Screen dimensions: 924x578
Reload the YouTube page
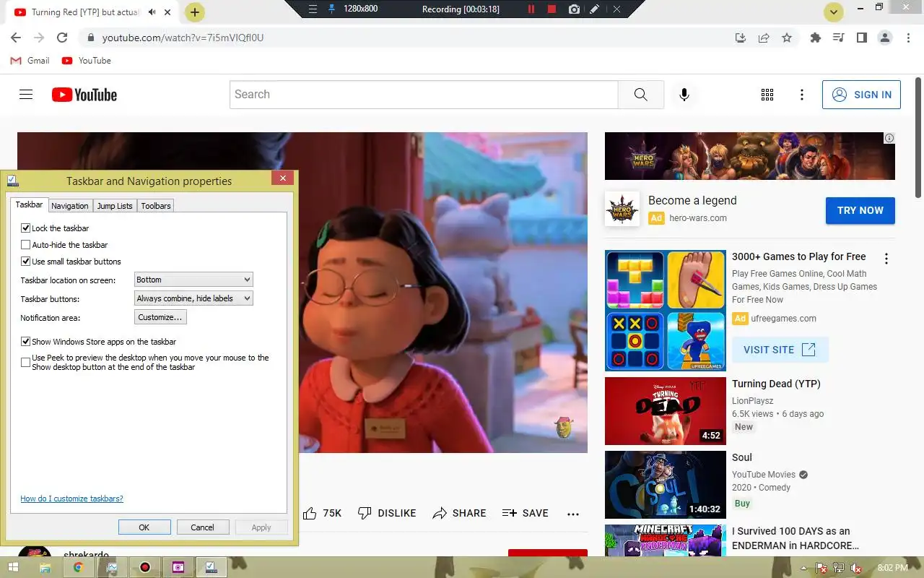(x=62, y=38)
